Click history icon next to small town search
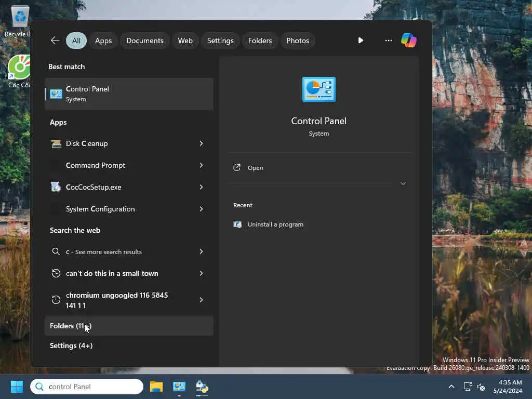Screen dimensions: 532x399 point(56,273)
